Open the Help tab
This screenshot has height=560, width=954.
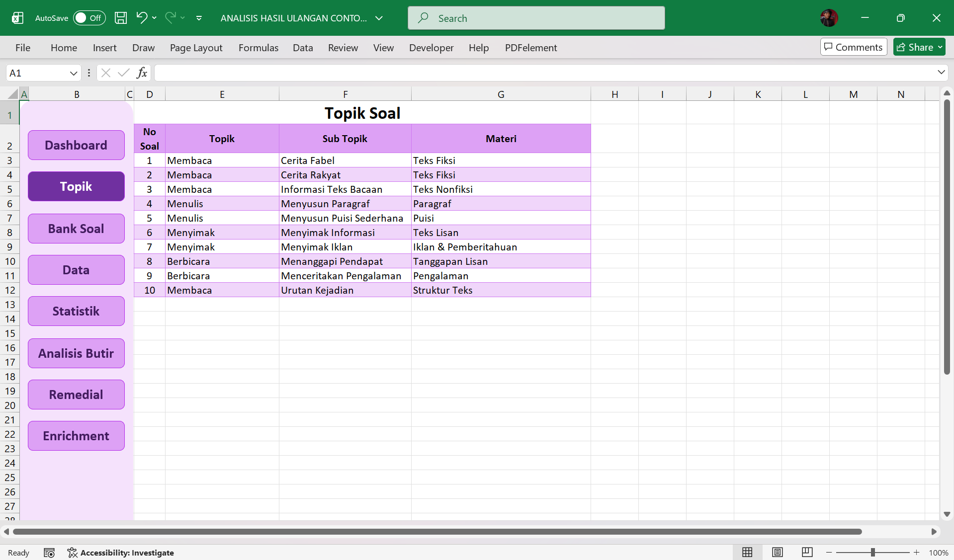tap(478, 48)
